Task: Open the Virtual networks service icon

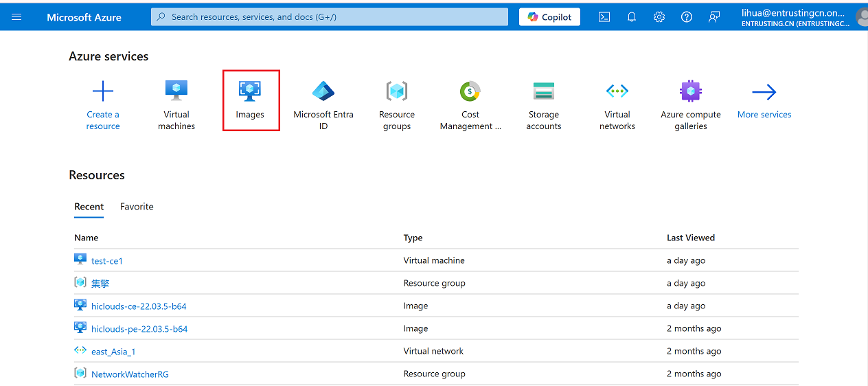Action: pyautogui.click(x=617, y=91)
